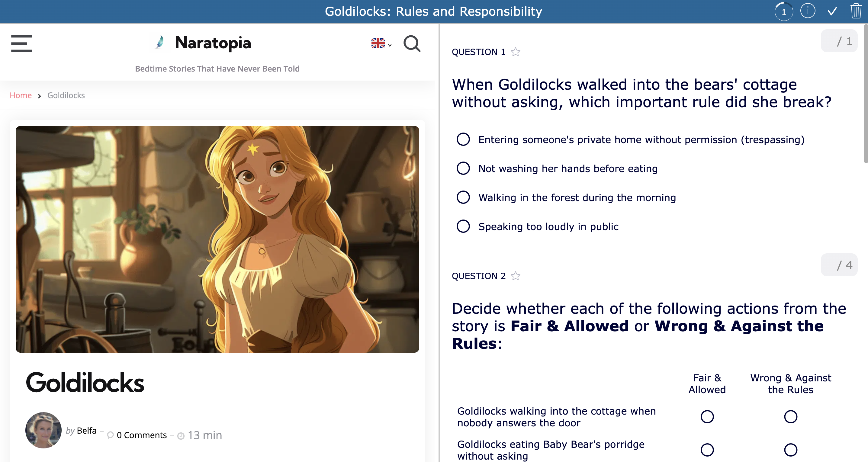Screen dimensions: 868x462
Task: Click the comment bubble icon
Action: click(x=110, y=435)
